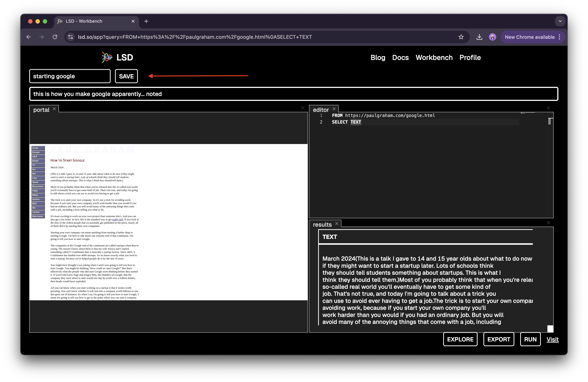Open Arc link in portal sidebar
Viewport: 588px width, 382px height.
pos(38,169)
